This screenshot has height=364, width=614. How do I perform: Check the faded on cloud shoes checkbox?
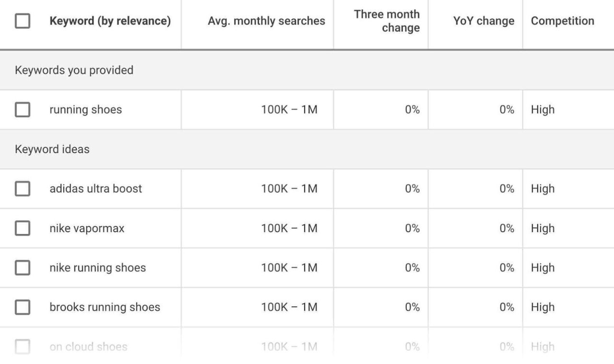tap(23, 347)
